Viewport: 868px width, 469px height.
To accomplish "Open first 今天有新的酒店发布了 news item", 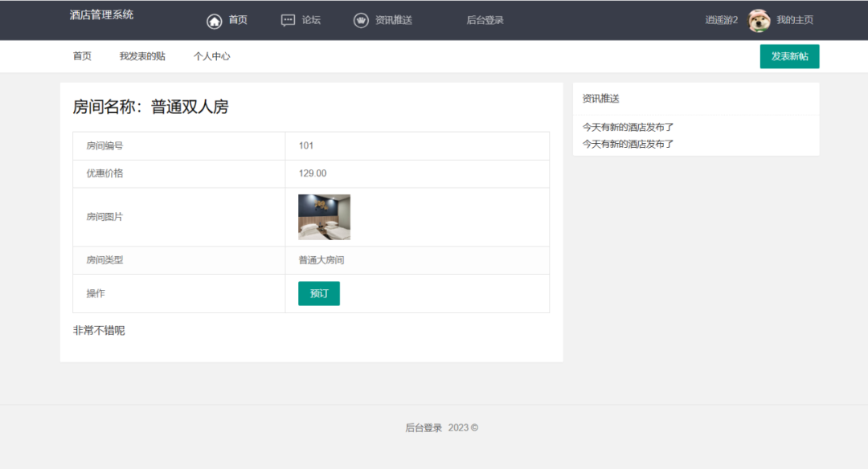I will 628,127.
